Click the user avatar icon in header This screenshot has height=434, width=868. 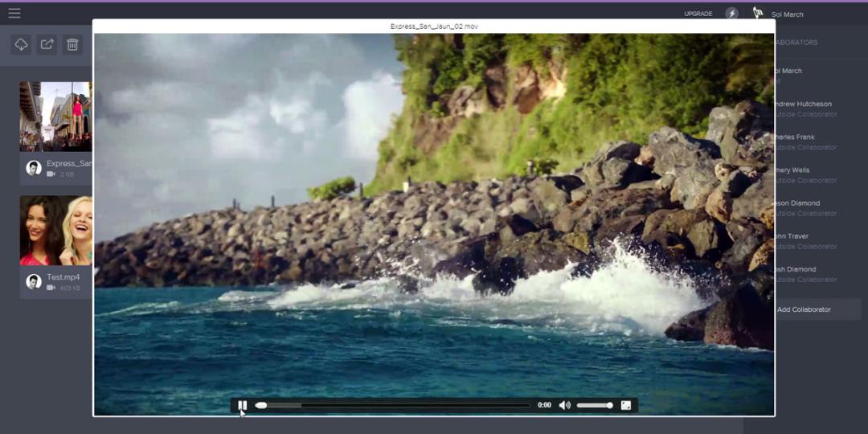[x=758, y=13]
